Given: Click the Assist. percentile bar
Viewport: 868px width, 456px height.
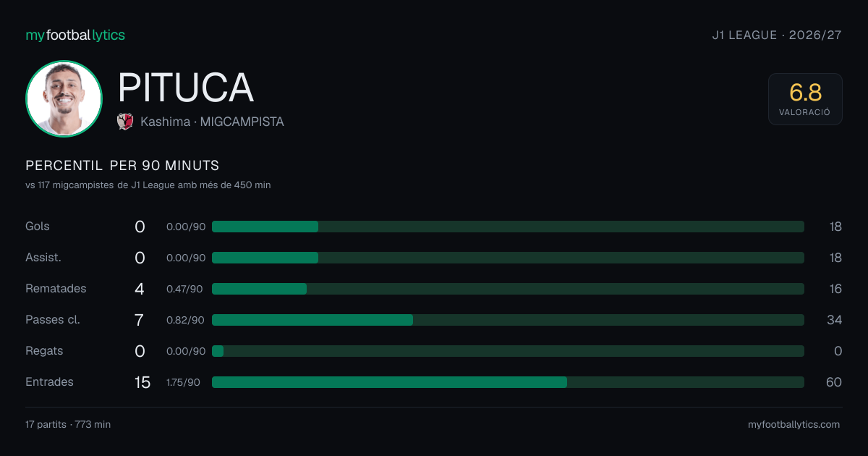Looking at the screenshot, I should [508, 258].
